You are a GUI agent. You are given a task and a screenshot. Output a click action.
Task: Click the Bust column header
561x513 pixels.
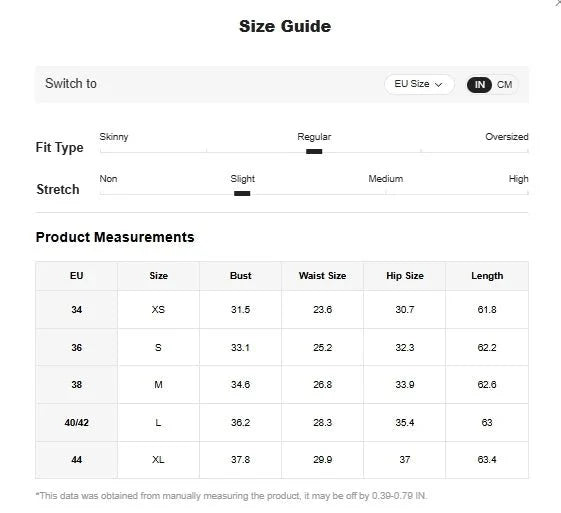click(240, 276)
